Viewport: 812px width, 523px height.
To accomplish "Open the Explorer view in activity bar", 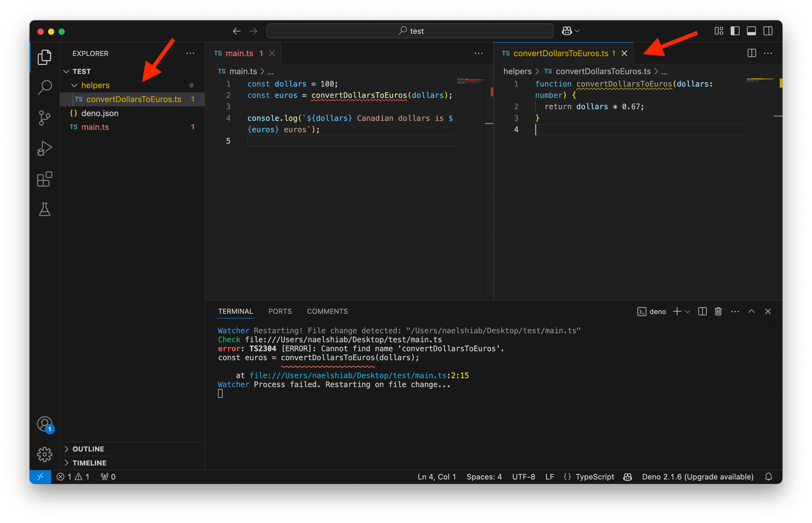I will pos(45,57).
